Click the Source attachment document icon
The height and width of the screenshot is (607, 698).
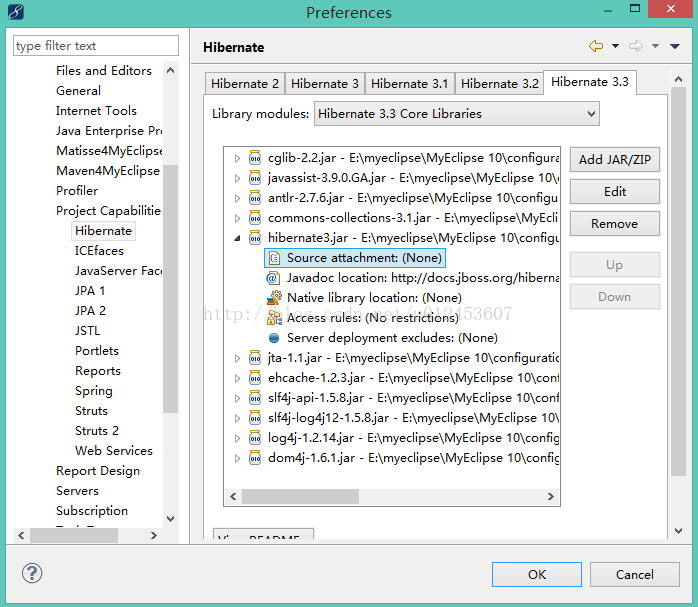274,258
